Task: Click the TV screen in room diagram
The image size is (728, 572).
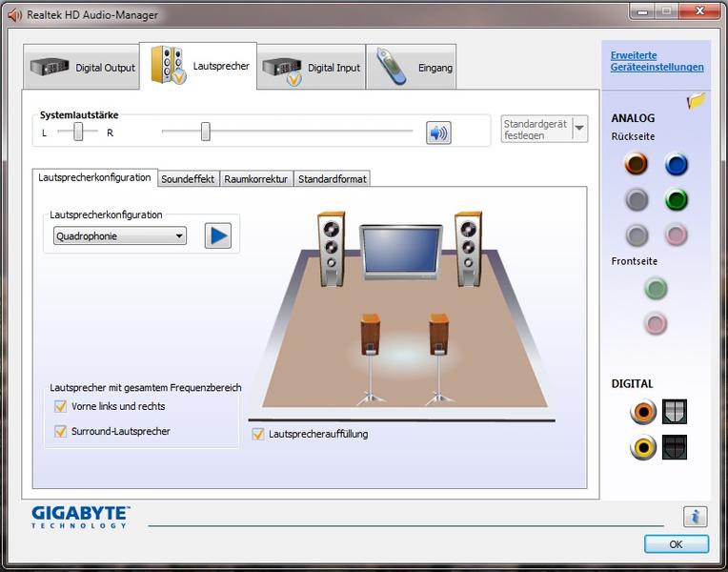Action: (x=401, y=252)
